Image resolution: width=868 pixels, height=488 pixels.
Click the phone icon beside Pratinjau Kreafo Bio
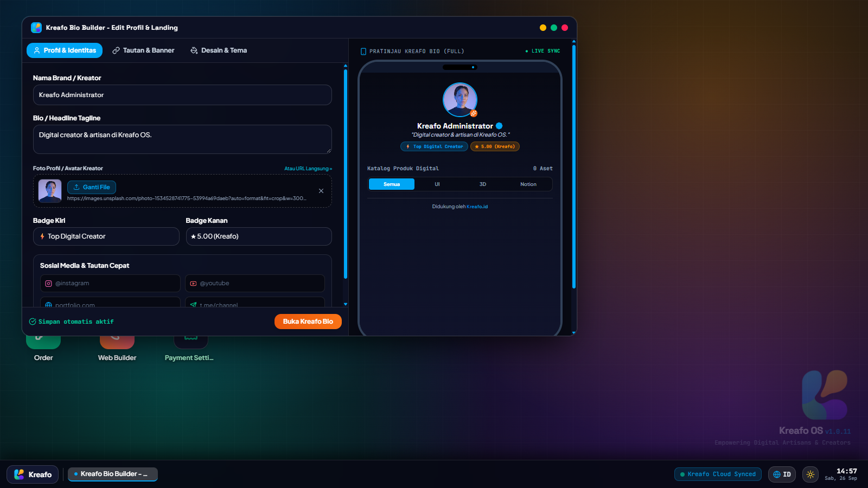[x=363, y=52]
